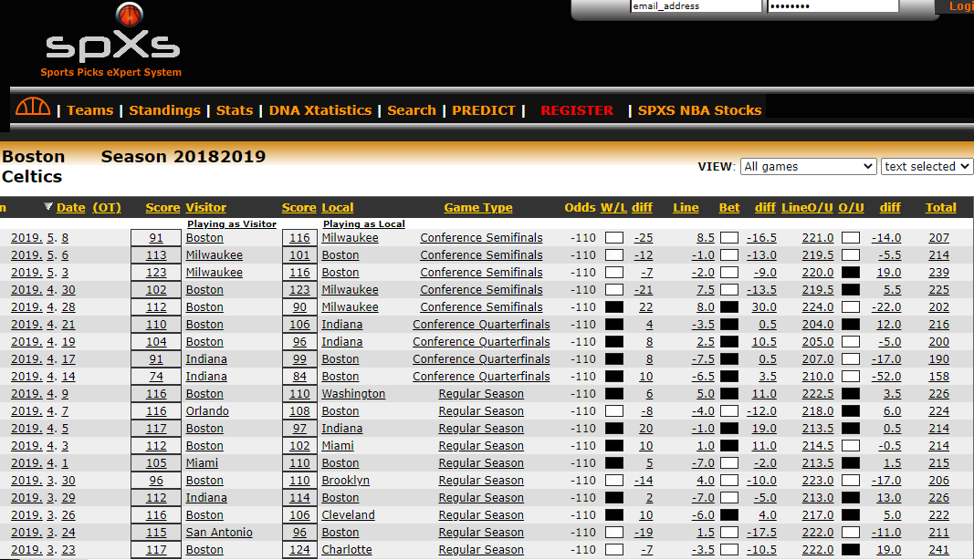Select PREDICT in the navigation bar

(484, 110)
